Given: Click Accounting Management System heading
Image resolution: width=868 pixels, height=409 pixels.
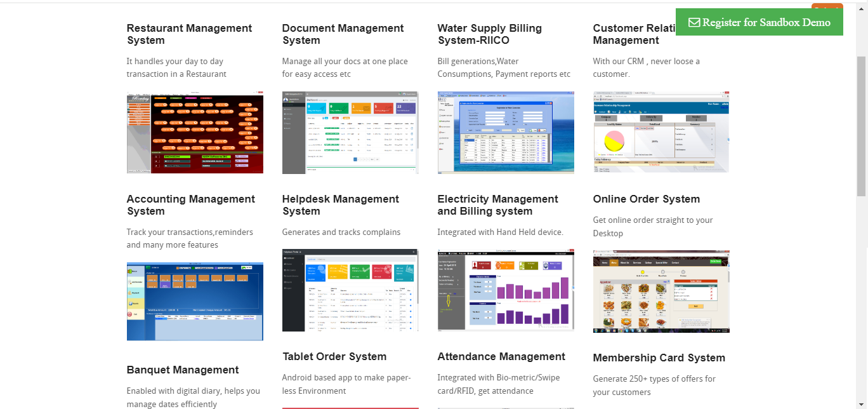Looking at the screenshot, I should (191, 205).
